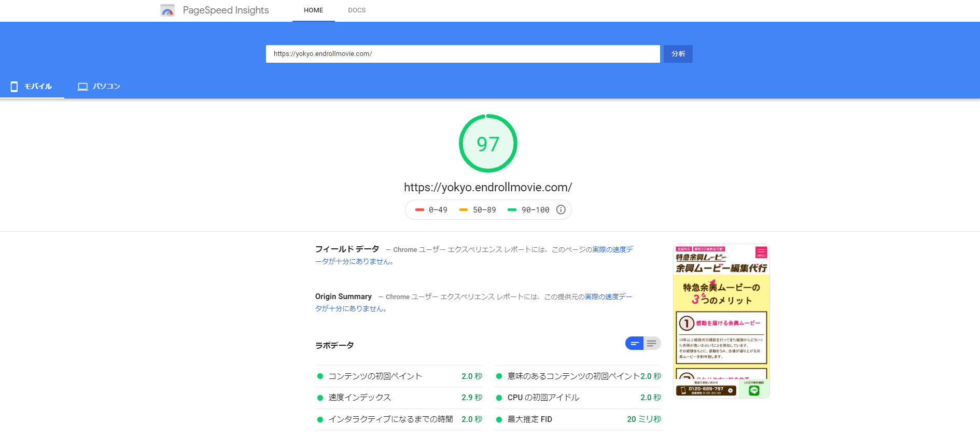Click the red 0–49 legend marker
Image resolution: width=980 pixels, height=437 pixels.
tap(419, 210)
